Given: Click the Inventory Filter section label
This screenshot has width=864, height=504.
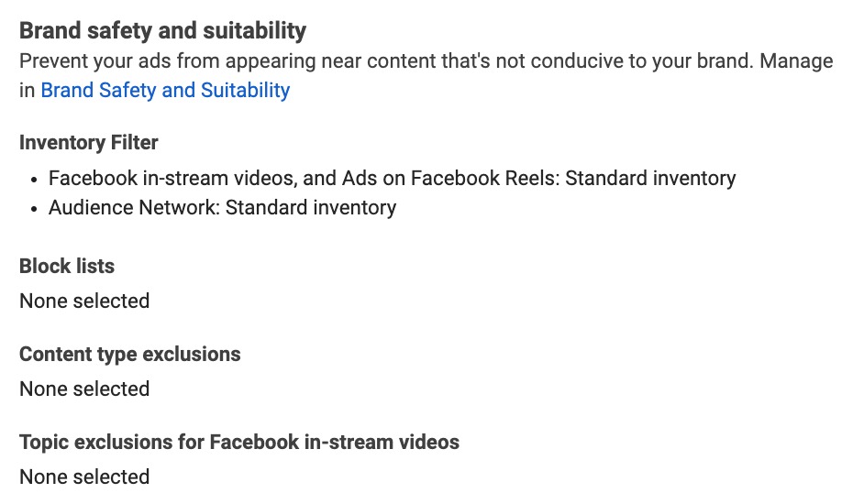Looking at the screenshot, I should click(x=89, y=142).
